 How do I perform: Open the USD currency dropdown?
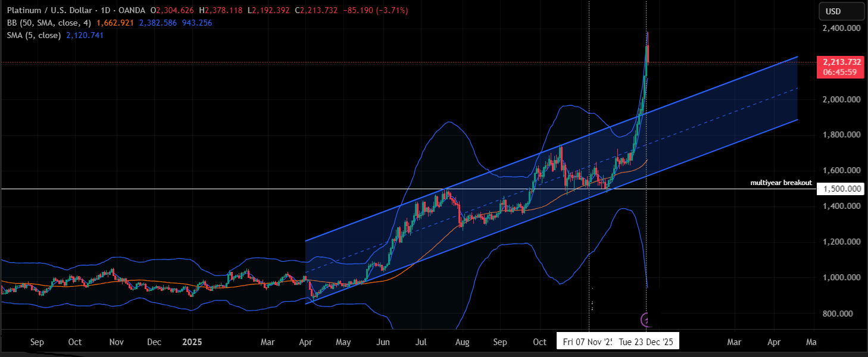click(x=841, y=11)
